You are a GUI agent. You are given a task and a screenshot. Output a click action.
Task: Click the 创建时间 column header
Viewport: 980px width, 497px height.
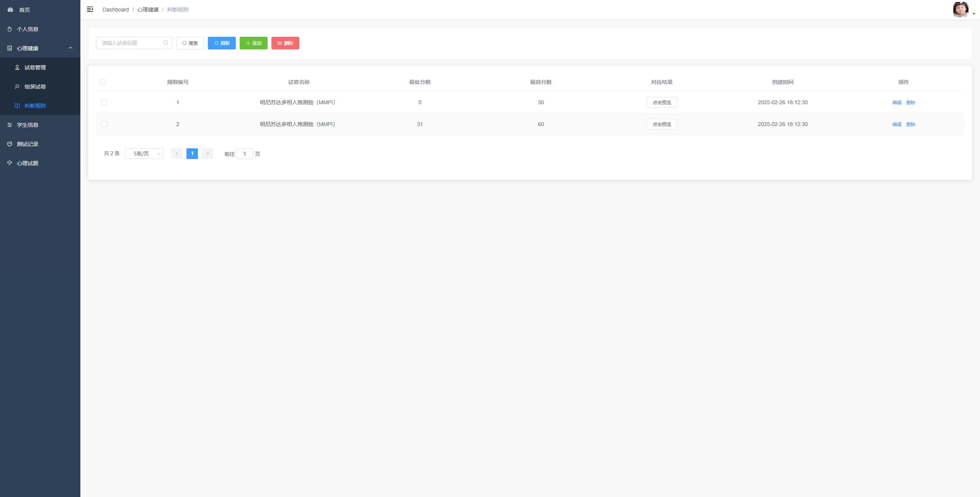782,82
